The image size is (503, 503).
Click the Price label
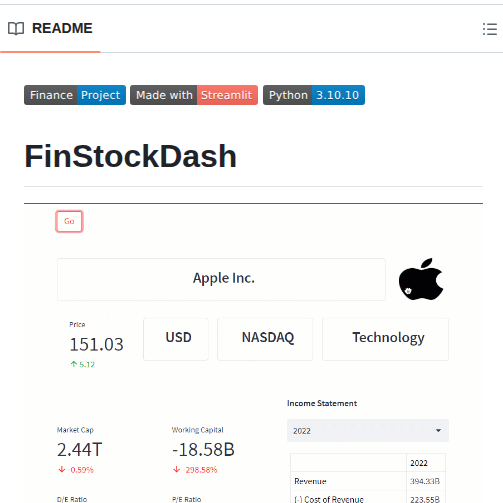[x=77, y=324]
